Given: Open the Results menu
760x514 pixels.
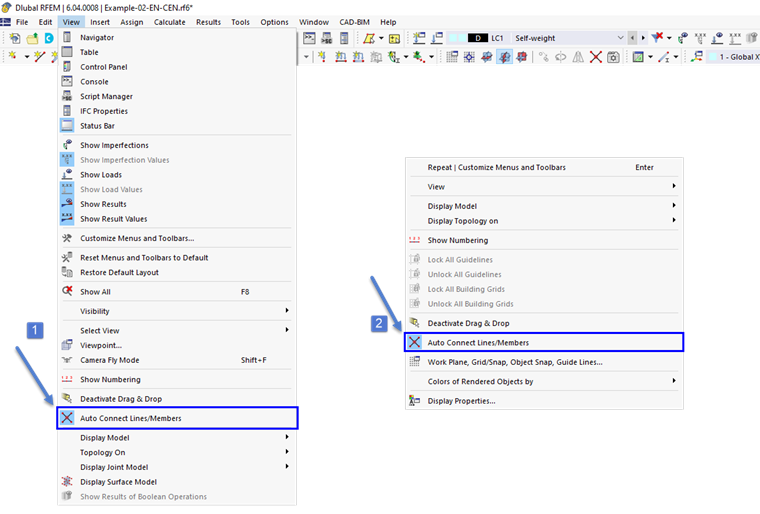Looking at the screenshot, I should click(x=208, y=22).
